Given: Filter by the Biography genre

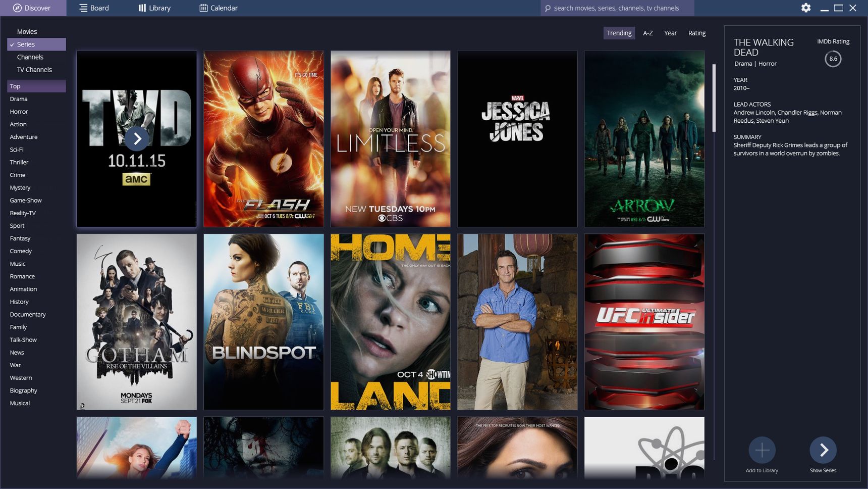Looking at the screenshot, I should tap(23, 390).
